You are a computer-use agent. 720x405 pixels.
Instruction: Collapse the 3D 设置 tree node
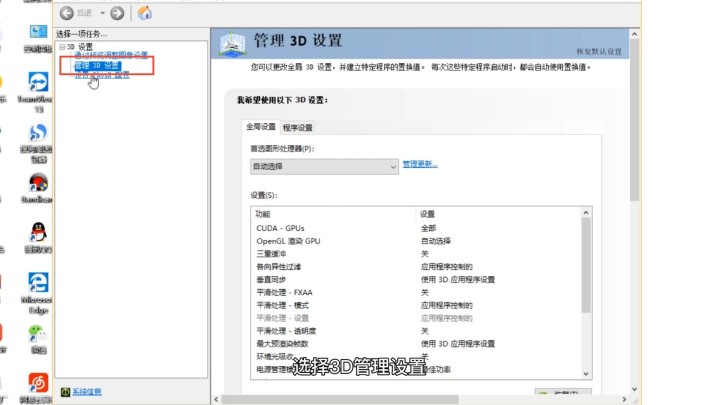pyautogui.click(x=62, y=47)
